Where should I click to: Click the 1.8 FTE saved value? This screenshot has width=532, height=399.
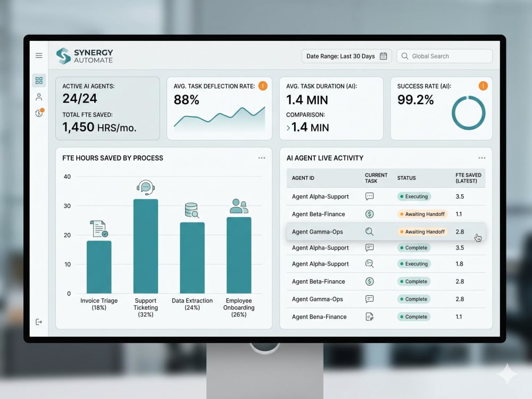[x=460, y=264]
